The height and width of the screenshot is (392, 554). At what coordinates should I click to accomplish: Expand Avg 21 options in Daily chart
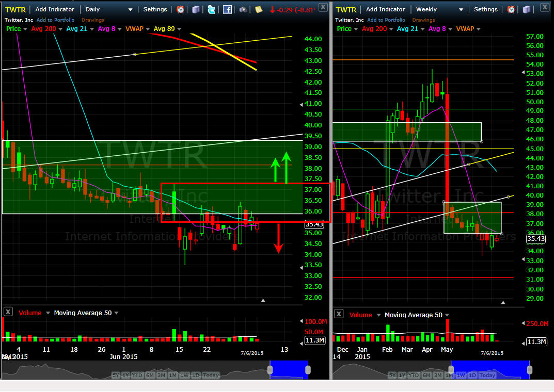[92, 29]
